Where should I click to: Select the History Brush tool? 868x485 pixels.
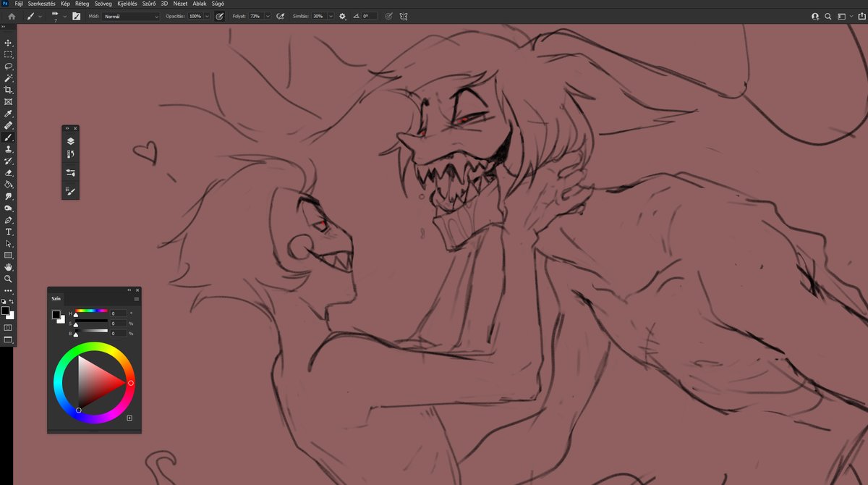click(x=9, y=161)
